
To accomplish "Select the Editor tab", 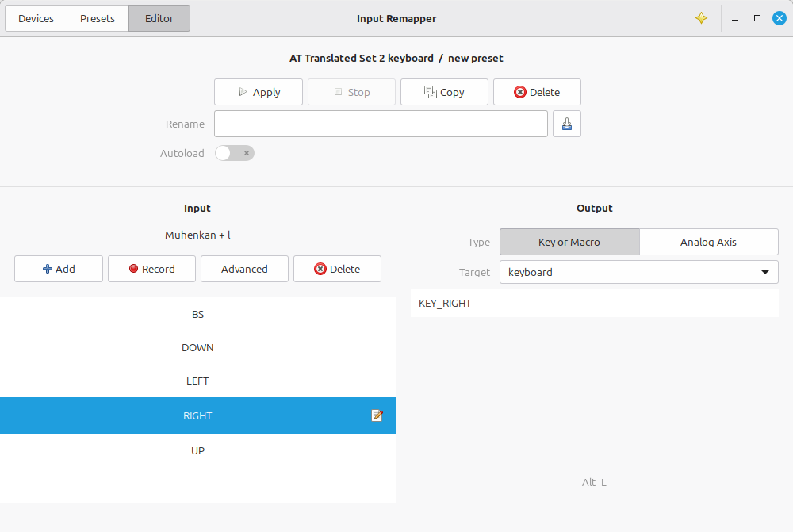I will (159, 19).
